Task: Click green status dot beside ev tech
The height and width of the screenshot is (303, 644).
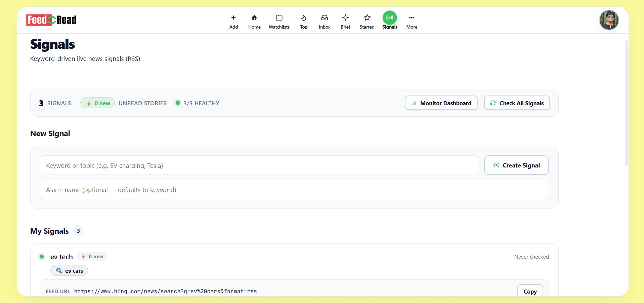Action: [42, 257]
